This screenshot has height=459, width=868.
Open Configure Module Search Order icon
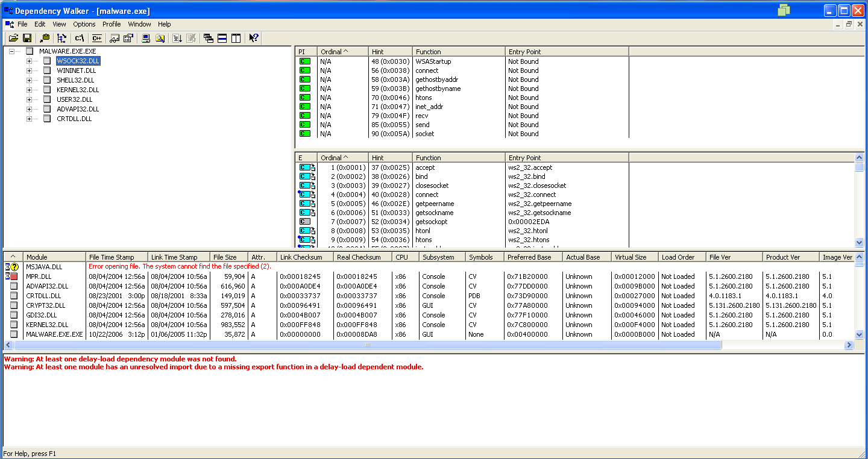coord(160,38)
